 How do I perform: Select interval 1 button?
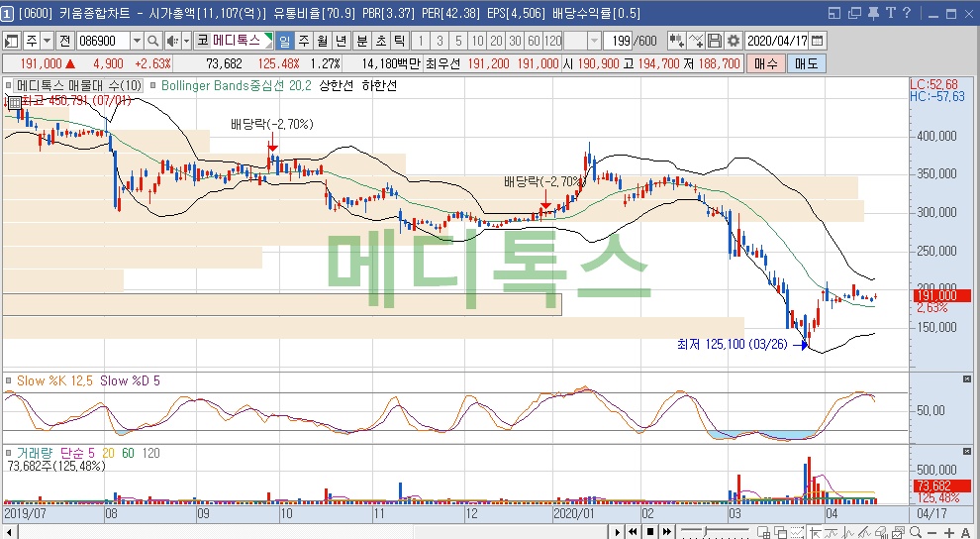pyautogui.click(x=421, y=42)
